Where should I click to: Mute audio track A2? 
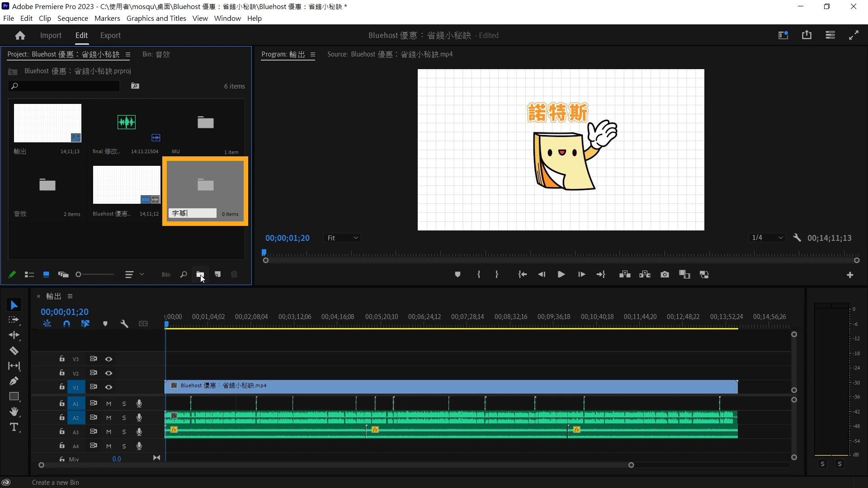[x=108, y=418]
